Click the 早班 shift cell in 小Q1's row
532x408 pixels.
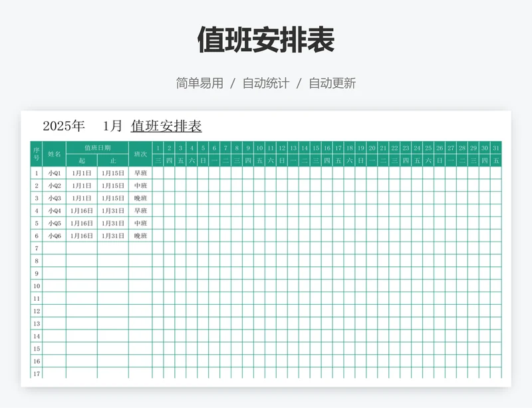(x=140, y=173)
